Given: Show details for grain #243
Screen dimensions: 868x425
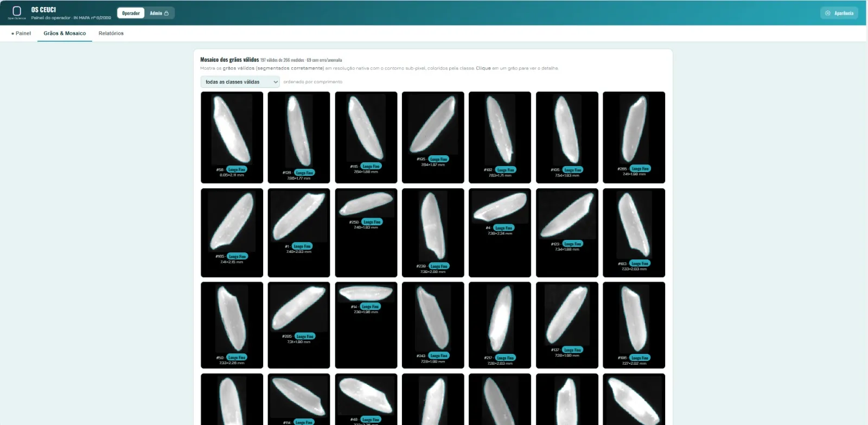Looking at the screenshot, I should click(433, 325).
